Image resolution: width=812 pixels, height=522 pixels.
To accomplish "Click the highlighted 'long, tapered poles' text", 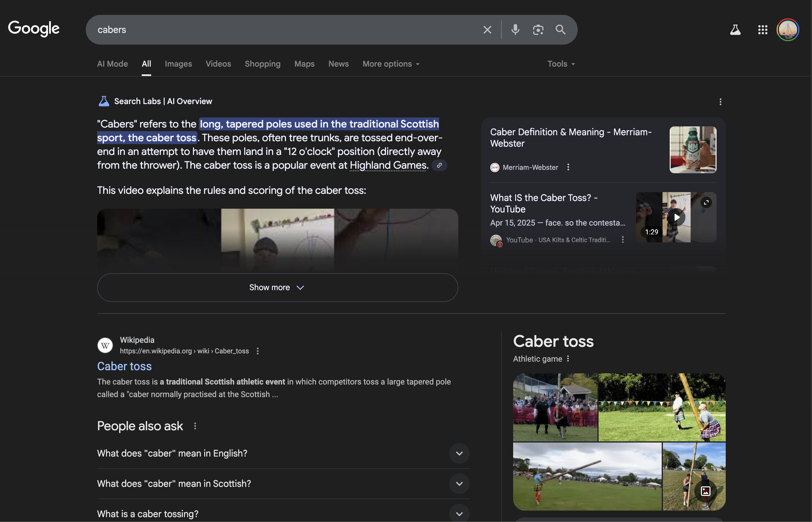I will (268, 131).
